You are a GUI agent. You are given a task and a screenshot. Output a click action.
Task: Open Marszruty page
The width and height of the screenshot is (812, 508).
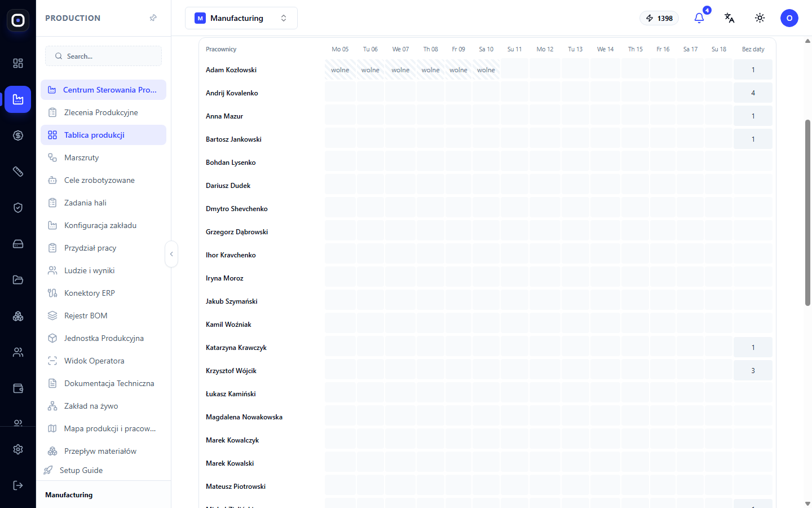tap(103, 157)
